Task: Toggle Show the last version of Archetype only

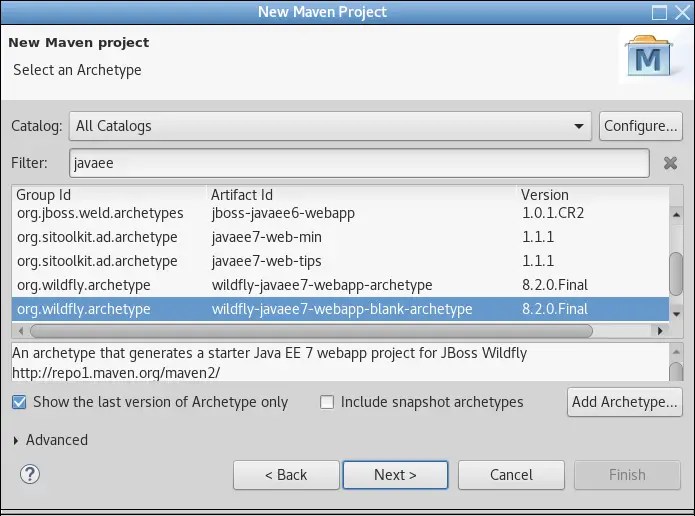Action: click(x=19, y=402)
